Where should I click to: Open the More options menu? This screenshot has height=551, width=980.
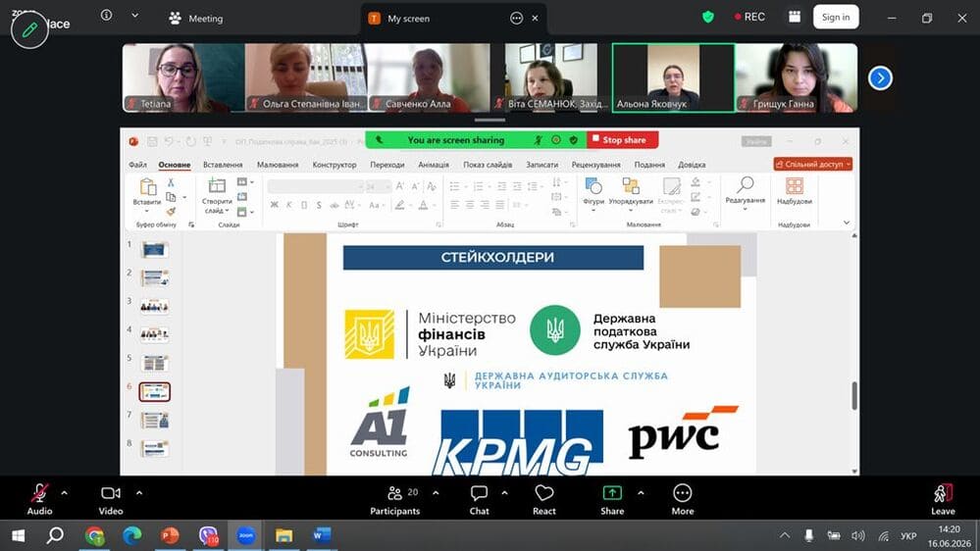click(683, 500)
